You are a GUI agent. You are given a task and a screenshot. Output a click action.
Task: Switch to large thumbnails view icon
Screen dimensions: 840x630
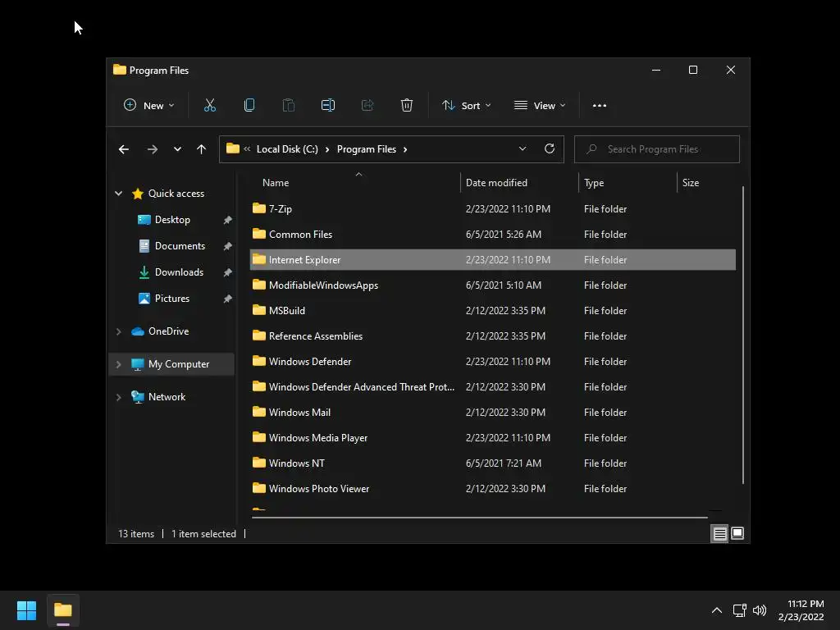(737, 533)
